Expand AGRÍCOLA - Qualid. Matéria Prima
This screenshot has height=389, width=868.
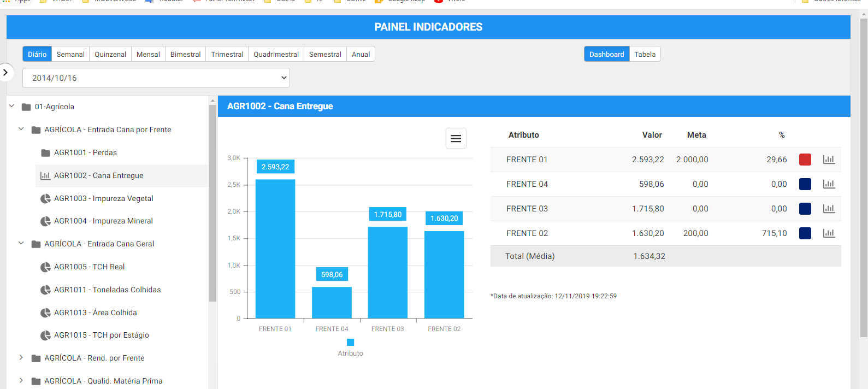[x=21, y=380]
